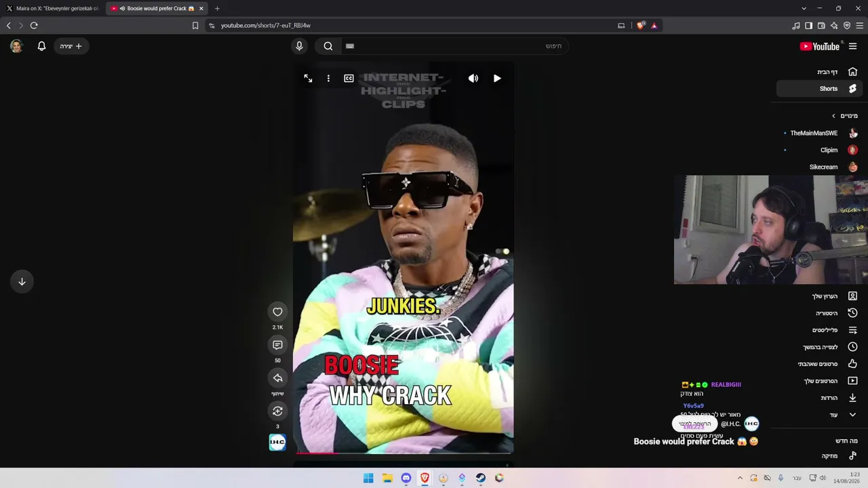868x488 pixels.
Task: Seek using the short's red progress bar
Action: click(403, 452)
